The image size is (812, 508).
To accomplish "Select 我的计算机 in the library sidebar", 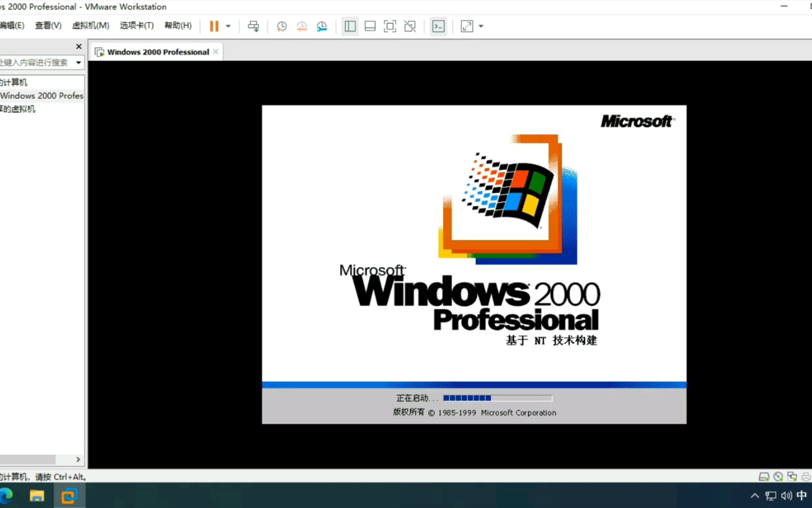I will tap(14, 82).
